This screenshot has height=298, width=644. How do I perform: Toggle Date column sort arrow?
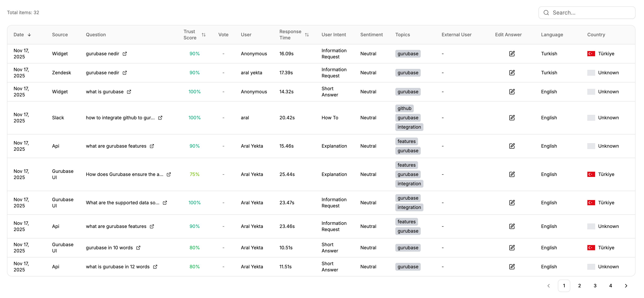pos(29,35)
